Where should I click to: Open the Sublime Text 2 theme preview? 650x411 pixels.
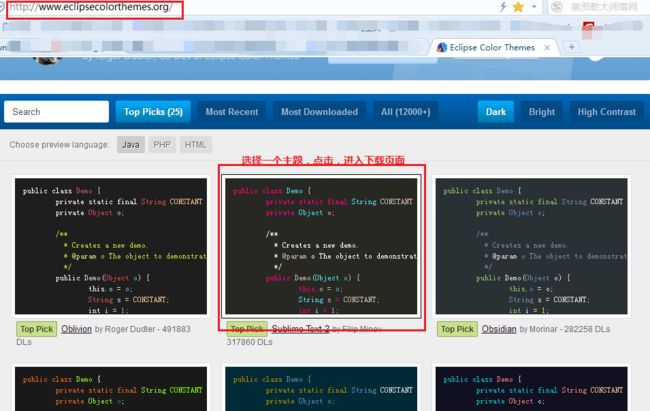pos(321,246)
